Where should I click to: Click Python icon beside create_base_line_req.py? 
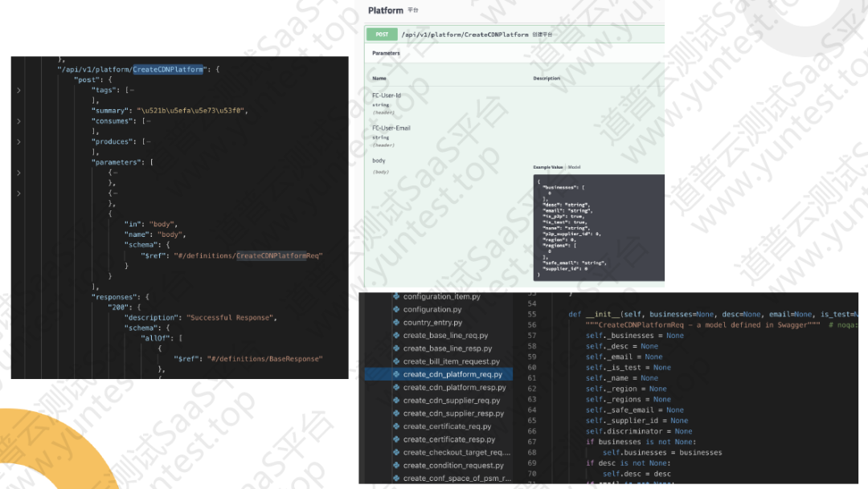tap(396, 336)
